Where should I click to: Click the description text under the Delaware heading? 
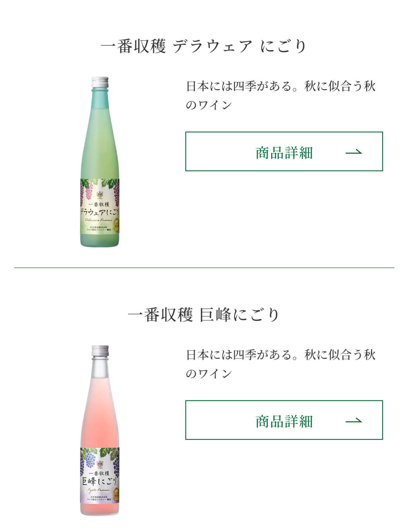tap(280, 96)
